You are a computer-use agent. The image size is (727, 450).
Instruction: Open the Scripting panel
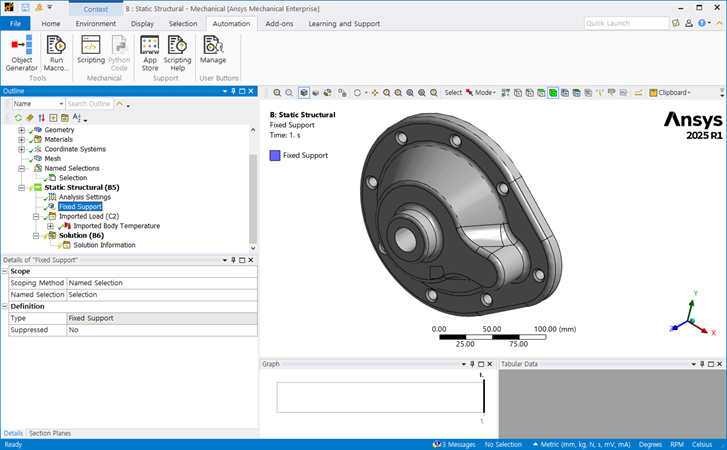pyautogui.click(x=91, y=50)
